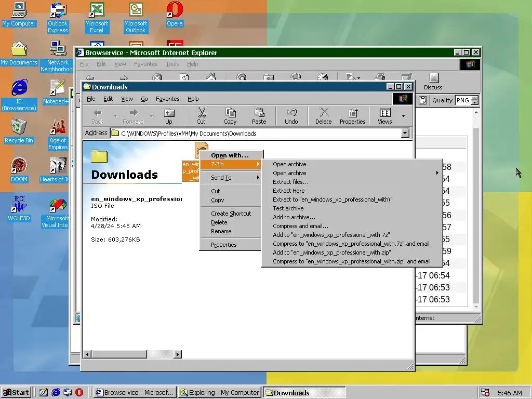
Task: Click Cut scissors toolbar button
Action: pyautogui.click(x=201, y=116)
